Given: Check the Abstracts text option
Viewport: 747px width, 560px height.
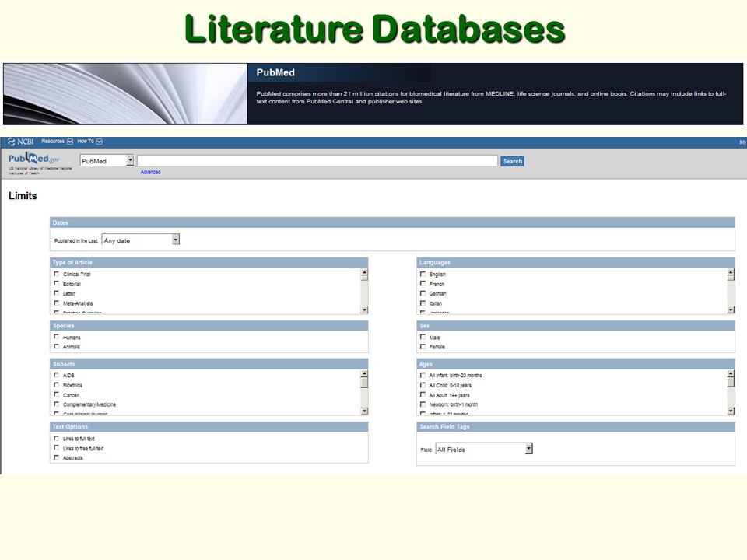Looking at the screenshot, I should point(57,457).
